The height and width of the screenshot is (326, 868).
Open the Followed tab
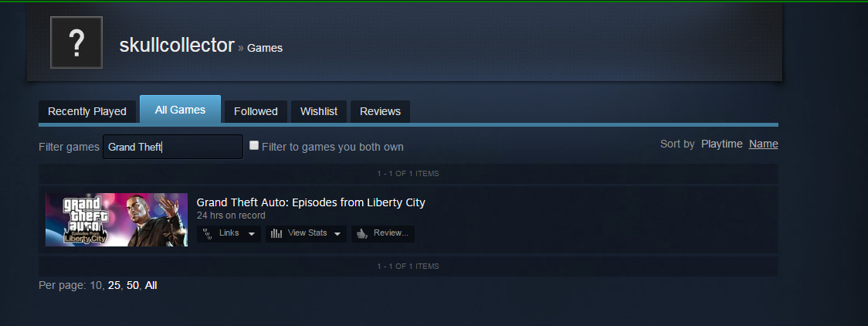tap(256, 111)
